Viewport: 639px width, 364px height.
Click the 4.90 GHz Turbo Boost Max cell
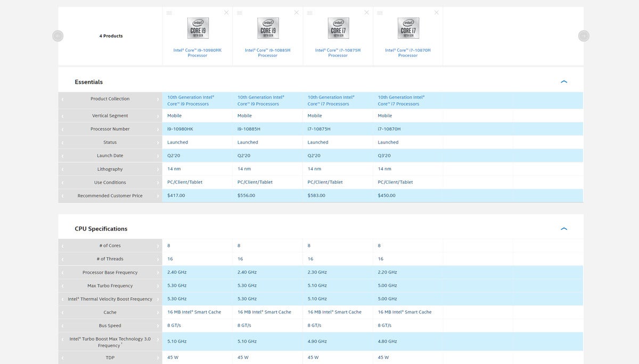(317, 341)
